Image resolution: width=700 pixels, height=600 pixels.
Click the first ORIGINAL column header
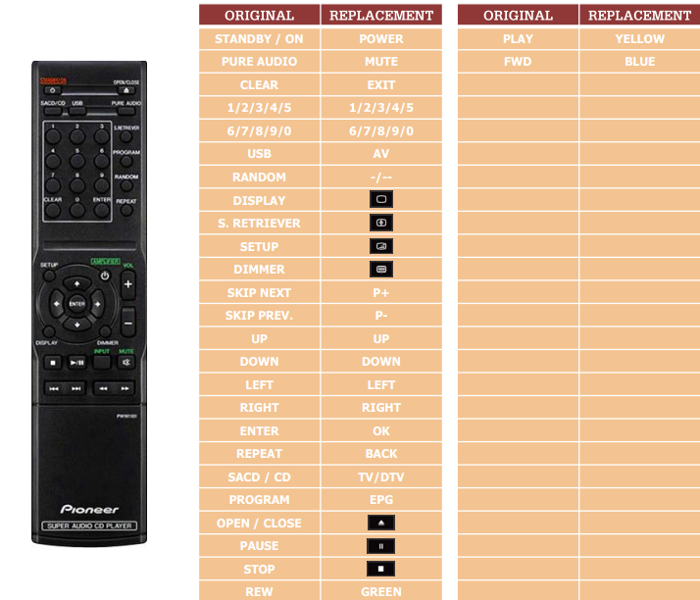259,16
